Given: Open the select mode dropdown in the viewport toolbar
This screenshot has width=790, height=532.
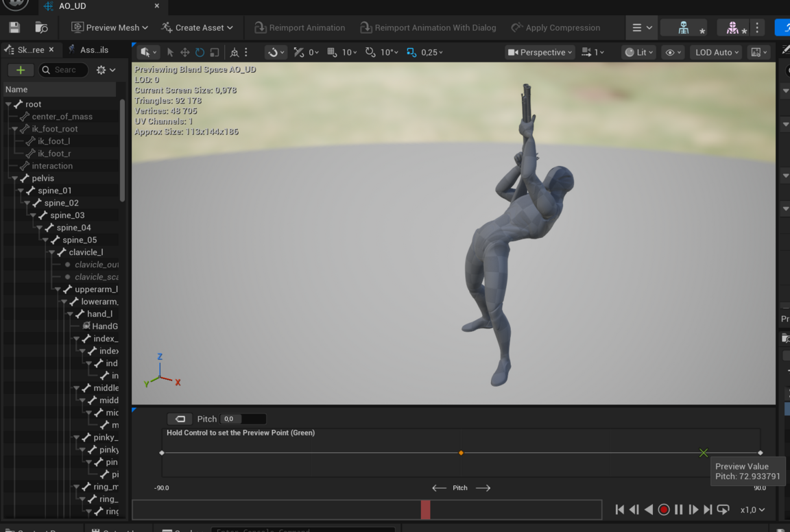Looking at the screenshot, I should [x=148, y=52].
